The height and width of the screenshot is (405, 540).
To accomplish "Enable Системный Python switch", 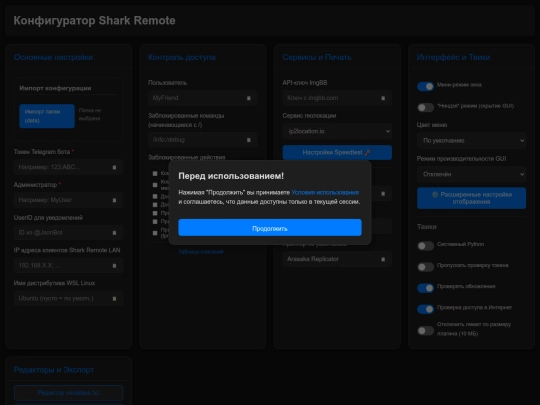I will pos(425,246).
